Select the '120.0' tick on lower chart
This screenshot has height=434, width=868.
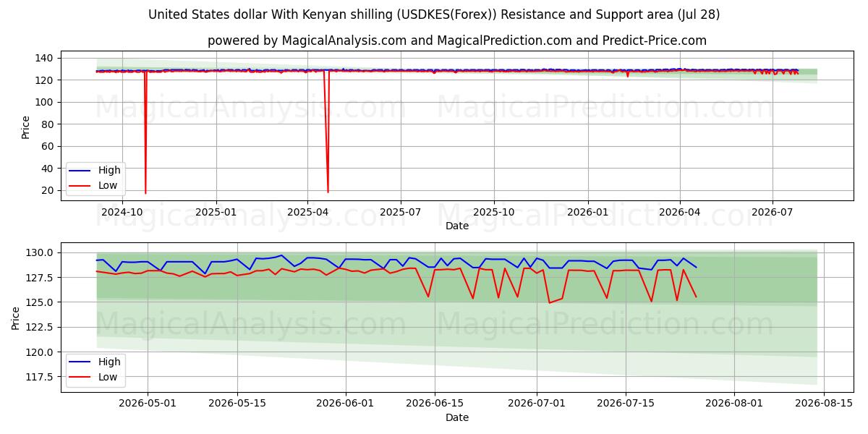(39, 352)
